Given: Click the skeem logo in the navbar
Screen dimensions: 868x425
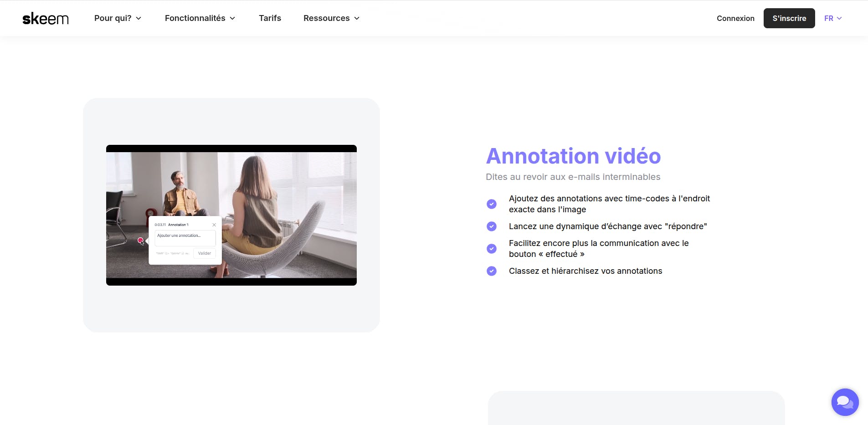Looking at the screenshot, I should click(46, 18).
